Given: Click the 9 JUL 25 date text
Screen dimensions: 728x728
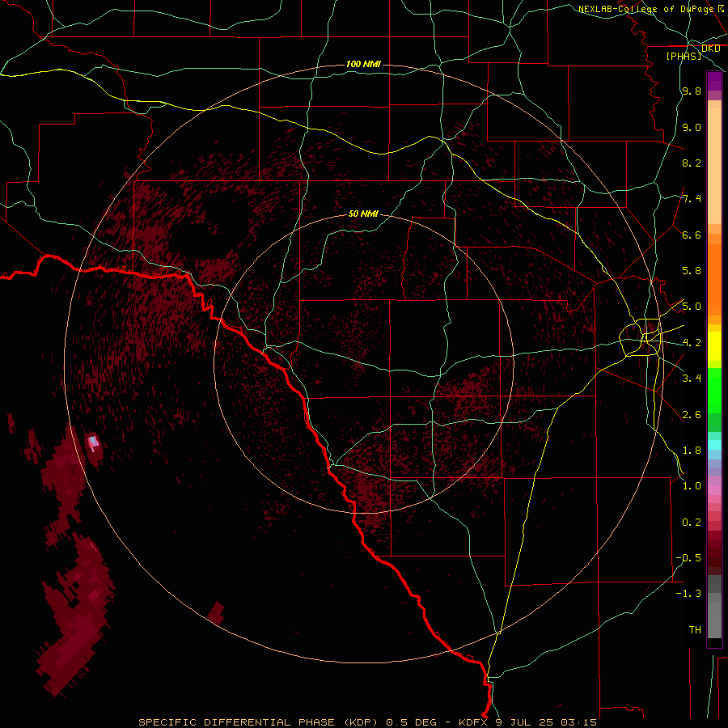Looking at the screenshot, I should tap(524, 722).
